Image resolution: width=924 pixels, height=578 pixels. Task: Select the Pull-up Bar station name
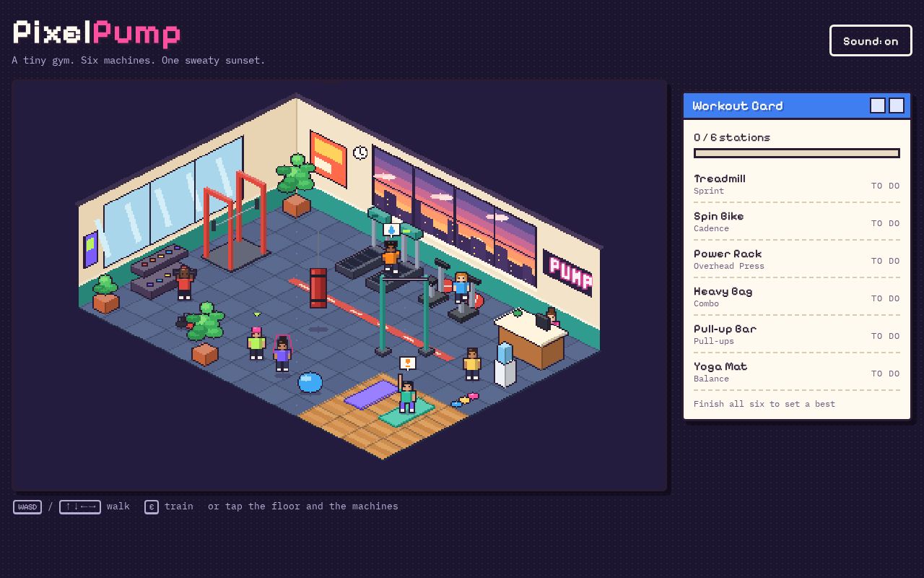pyautogui.click(x=725, y=329)
